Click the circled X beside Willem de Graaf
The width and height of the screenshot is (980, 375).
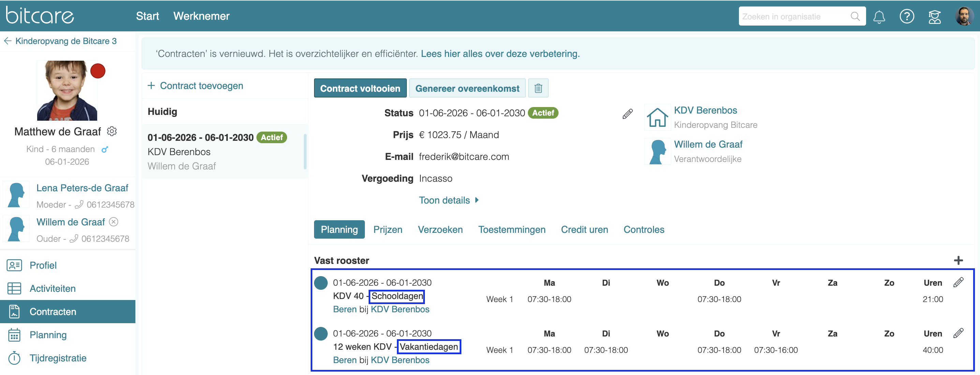click(114, 222)
